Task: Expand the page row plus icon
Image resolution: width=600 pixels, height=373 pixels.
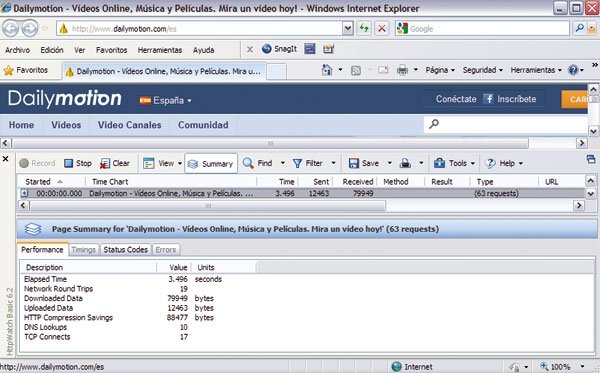Action: click(24, 193)
